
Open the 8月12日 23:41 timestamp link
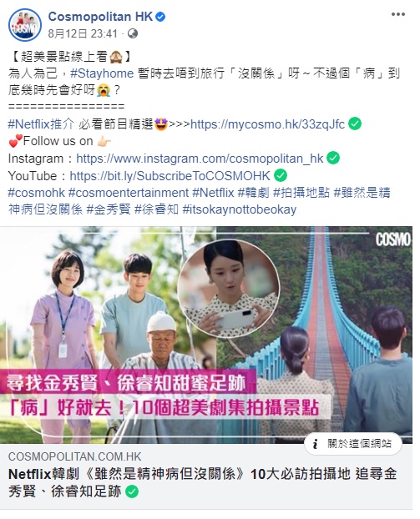[83, 33]
